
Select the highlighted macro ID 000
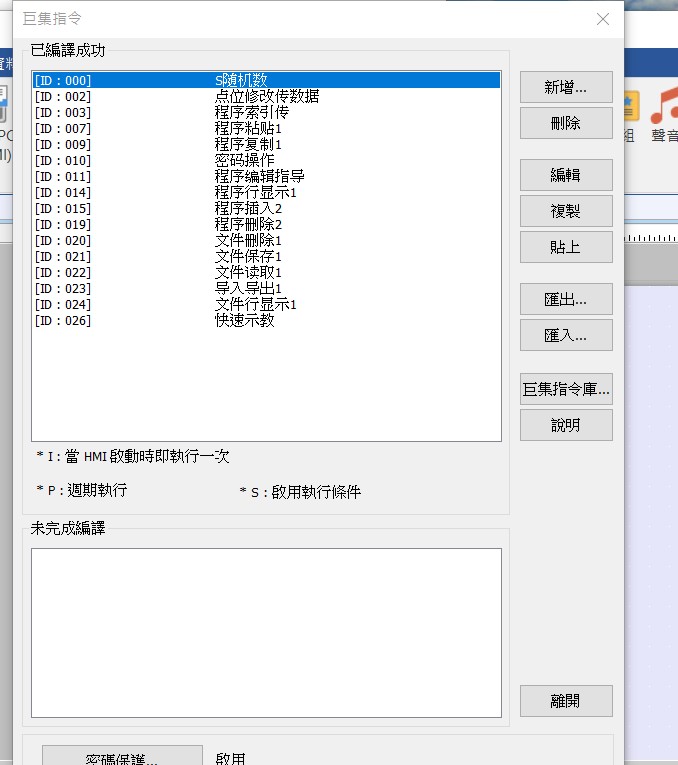pos(265,80)
